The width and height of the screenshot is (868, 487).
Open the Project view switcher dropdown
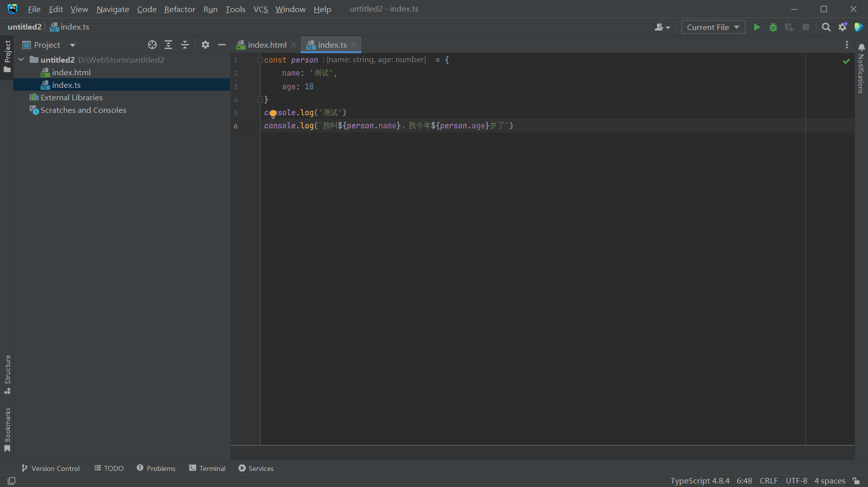click(x=72, y=45)
